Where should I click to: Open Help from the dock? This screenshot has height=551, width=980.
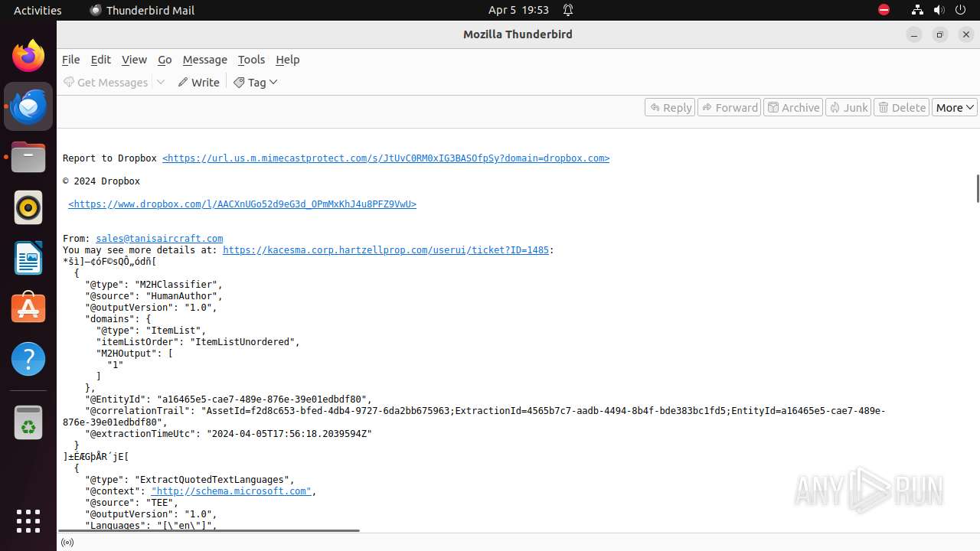[28, 359]
